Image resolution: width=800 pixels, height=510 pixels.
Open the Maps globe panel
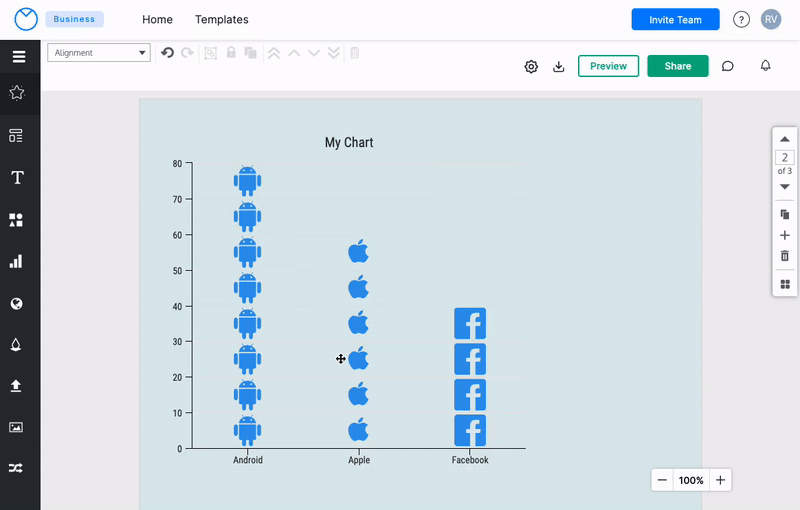click(x=17, y=303)
